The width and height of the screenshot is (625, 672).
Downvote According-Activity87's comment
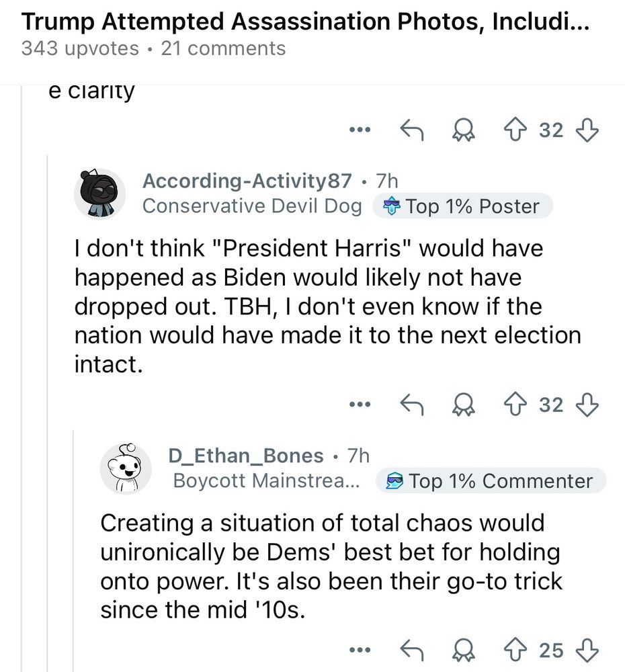[587, 405]
